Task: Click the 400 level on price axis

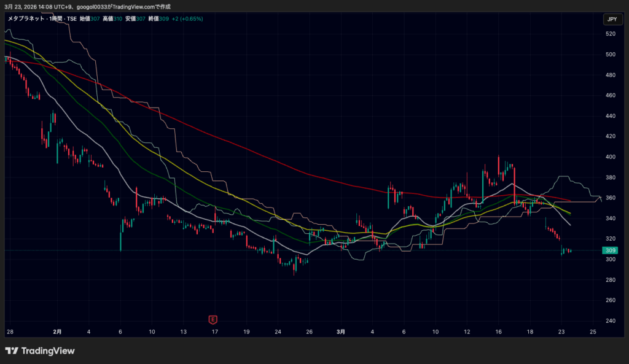Action: point(610,157)
